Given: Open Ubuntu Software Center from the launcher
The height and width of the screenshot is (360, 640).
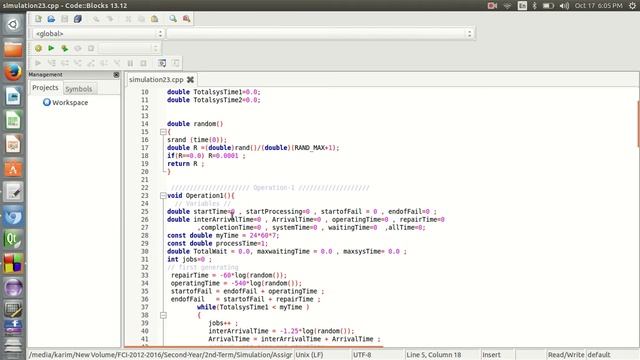Looking at the screenshot, I should click(x=13, y=169).
